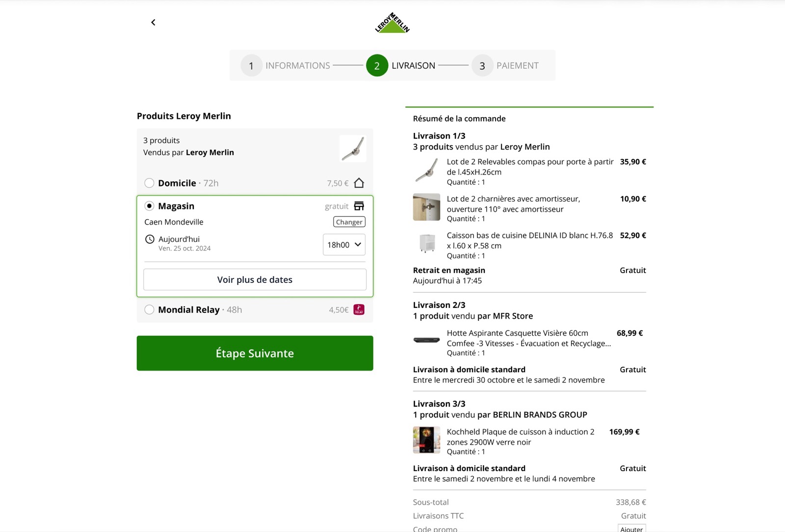
Task: Click the Leroy Merlin logo
Action: coord(392,23)
